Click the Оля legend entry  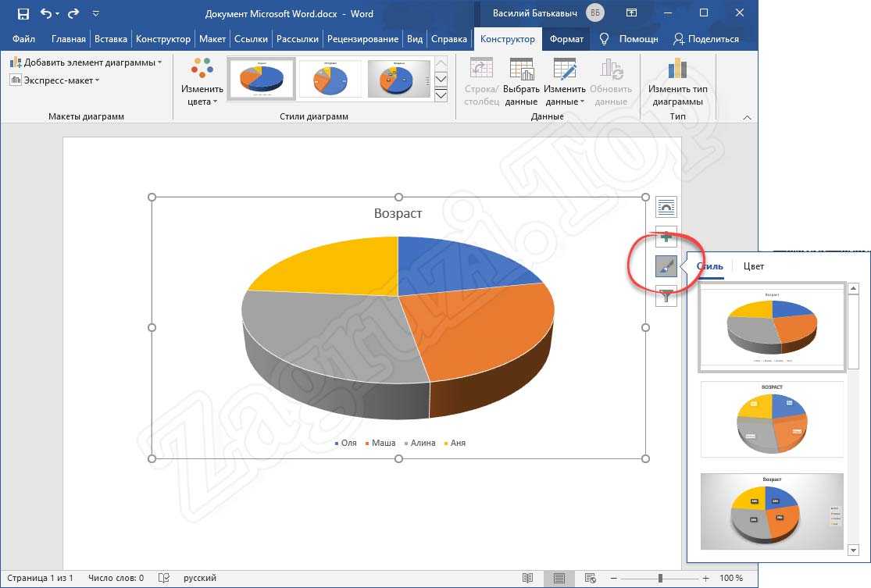click(345, 443)
